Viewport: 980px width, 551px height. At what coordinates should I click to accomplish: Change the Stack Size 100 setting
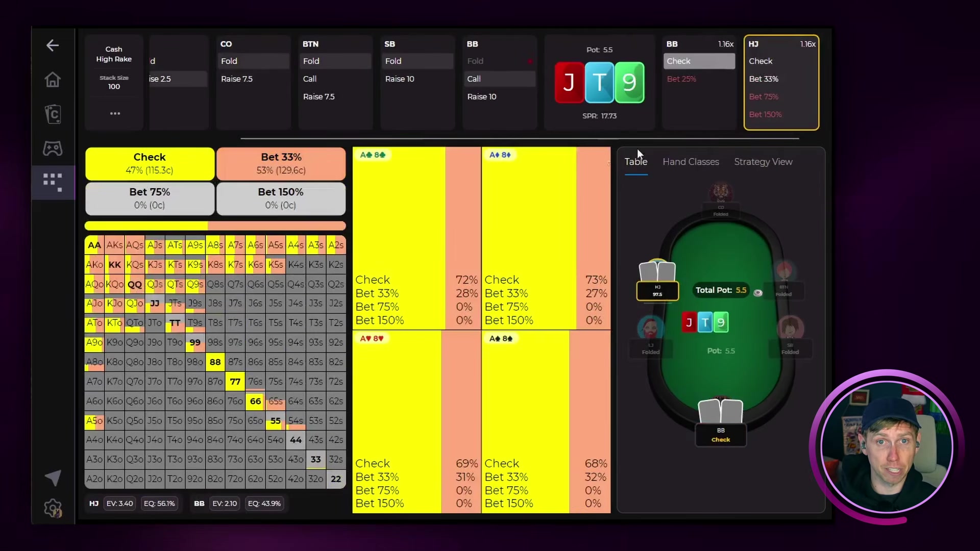click(x=114, y=82)
